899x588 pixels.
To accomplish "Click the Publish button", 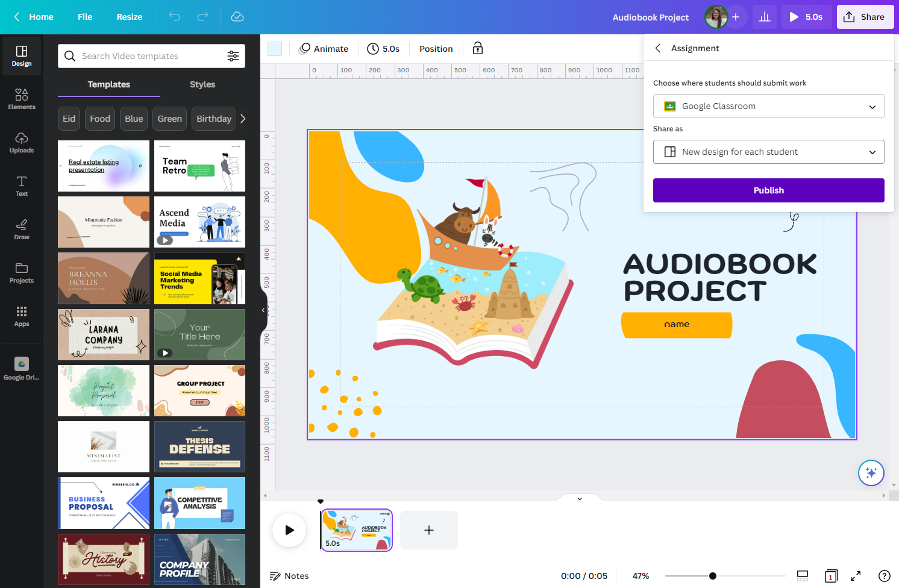I will (x=769, y=190).
